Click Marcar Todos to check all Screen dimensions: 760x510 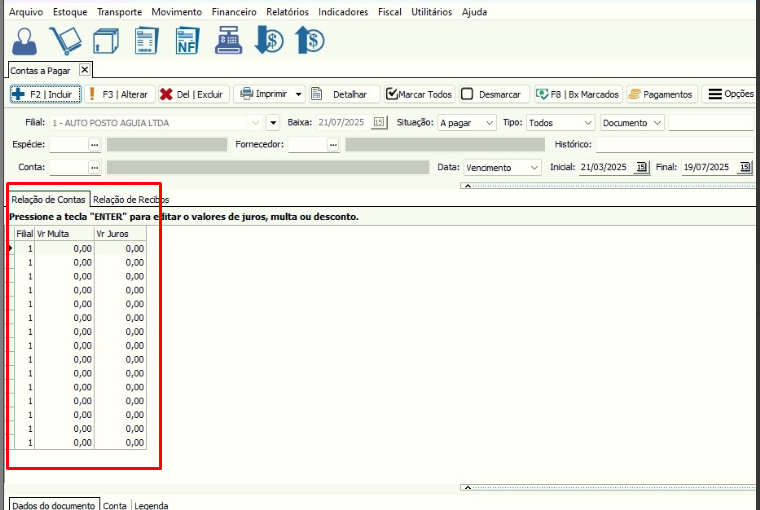point(419,94)
